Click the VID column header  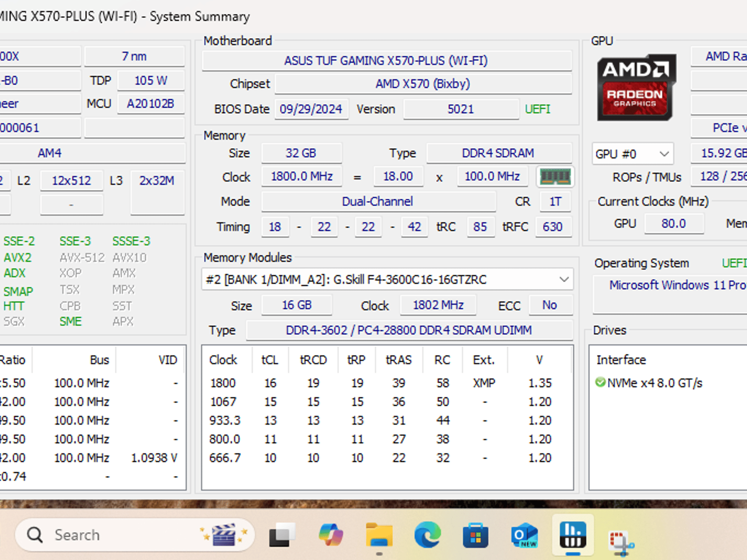click(151, 360)
